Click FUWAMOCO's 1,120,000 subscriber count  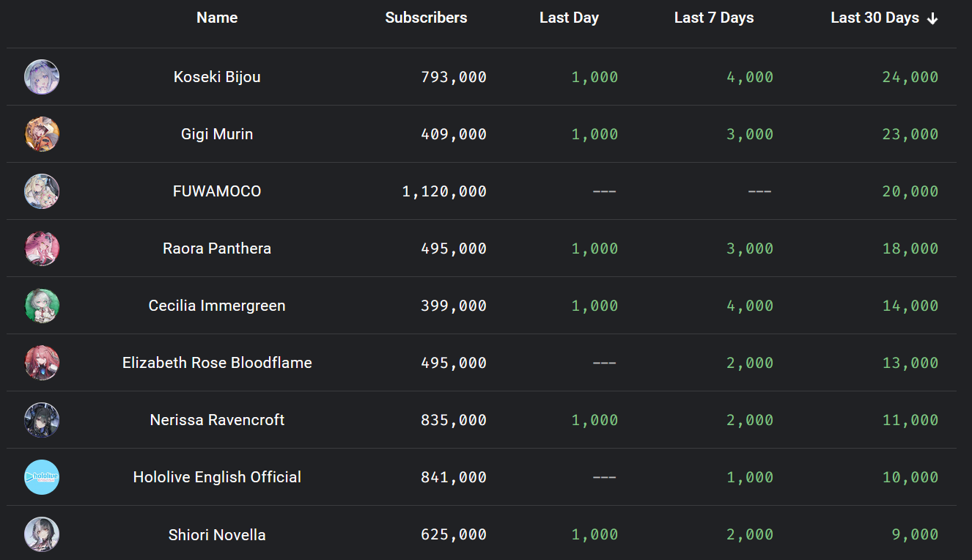click(x=444, y=191)
